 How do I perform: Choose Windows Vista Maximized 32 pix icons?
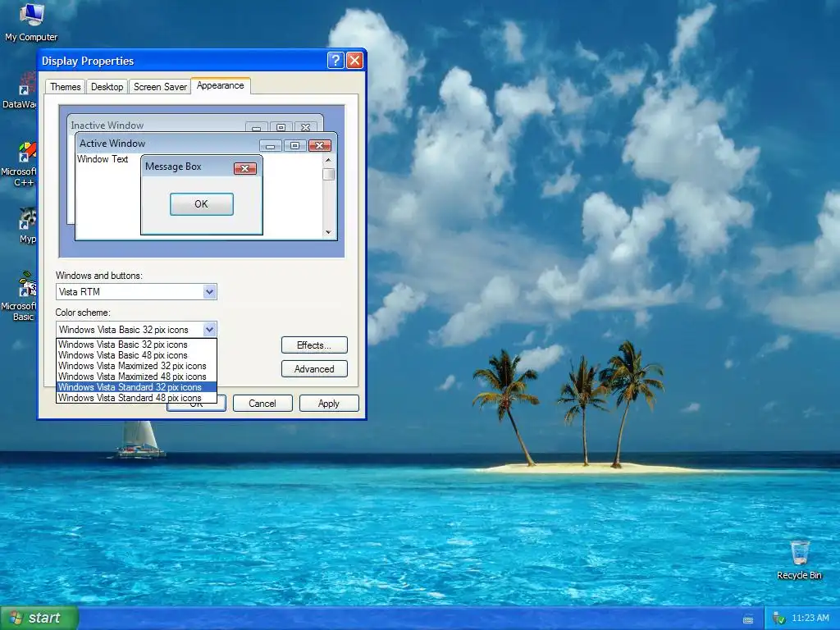pos(136,366)
